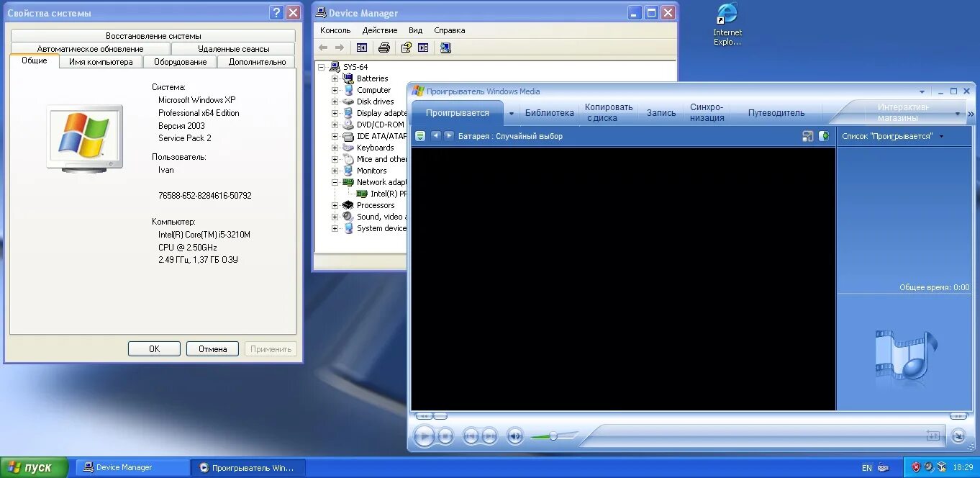Click the help question-mark button in System Properties
Viewport: 980px width, 478px height.
(x=276, y=13)
